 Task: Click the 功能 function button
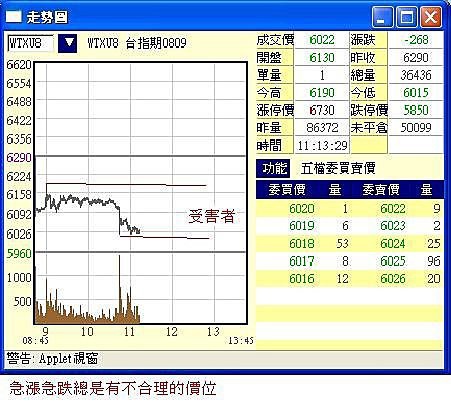(x=273, y=168)
